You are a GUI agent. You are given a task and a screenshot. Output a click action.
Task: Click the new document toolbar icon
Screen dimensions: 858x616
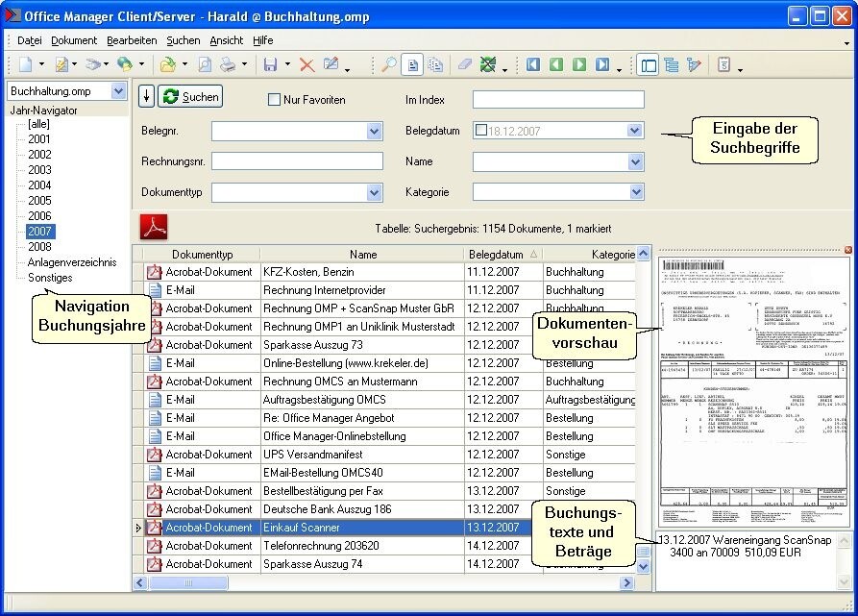click(x=26, y=64)
